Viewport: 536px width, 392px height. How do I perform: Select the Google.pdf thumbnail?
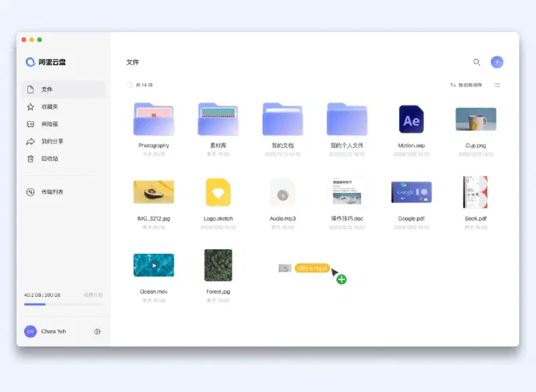point(411,192)
